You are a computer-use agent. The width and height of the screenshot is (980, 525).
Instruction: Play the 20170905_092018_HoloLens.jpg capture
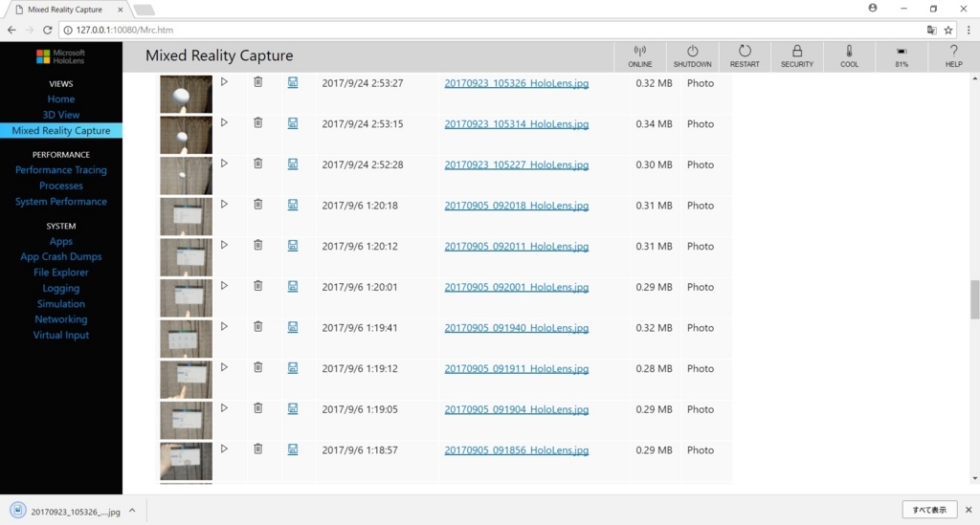224,204
